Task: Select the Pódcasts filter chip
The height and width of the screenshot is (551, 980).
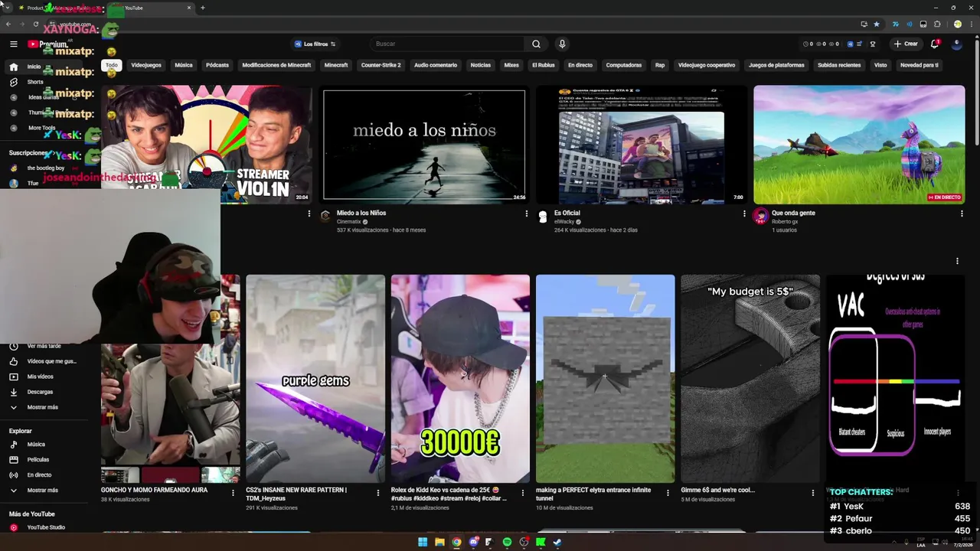Action: [x=217, y=65]
